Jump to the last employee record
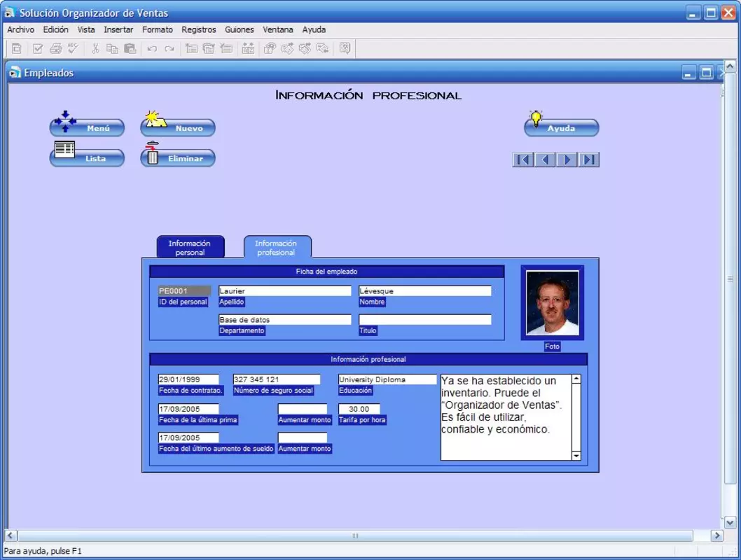 588,160
